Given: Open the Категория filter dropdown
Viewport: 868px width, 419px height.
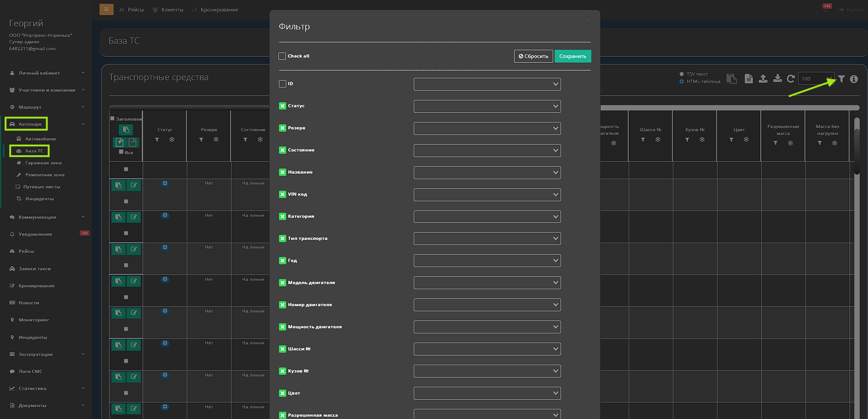Looking at the screenshot, I should click(x=487, y=217).
